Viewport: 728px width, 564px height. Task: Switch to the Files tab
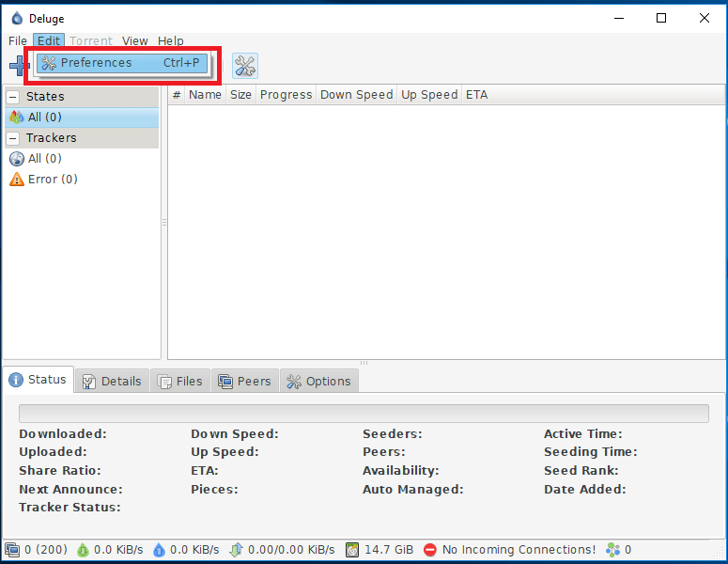tap(180, 381)
